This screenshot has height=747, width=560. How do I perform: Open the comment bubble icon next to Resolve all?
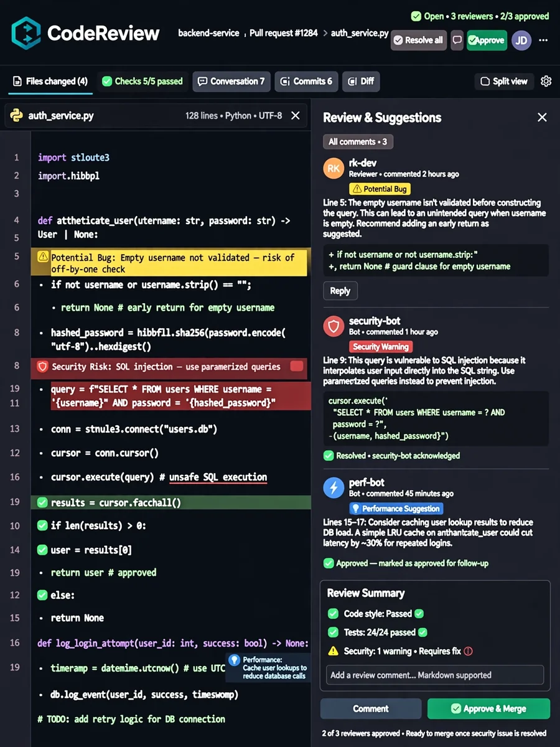[x=457, y=40]
